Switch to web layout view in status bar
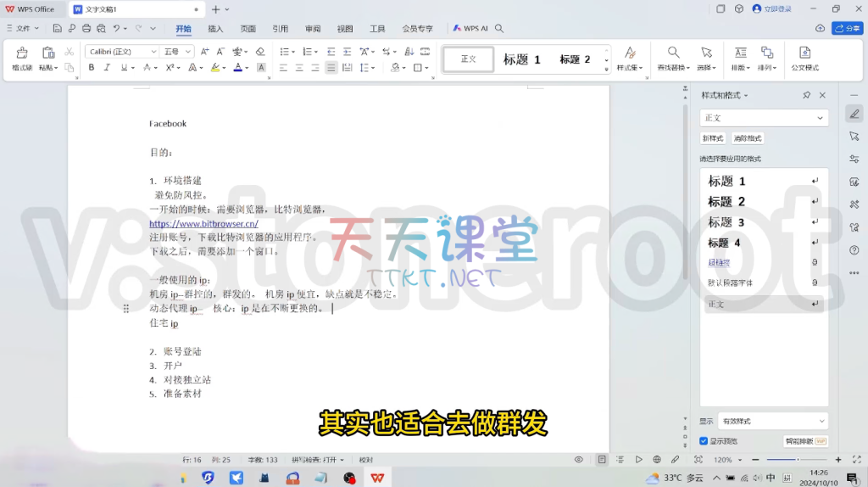 point(657,460)
